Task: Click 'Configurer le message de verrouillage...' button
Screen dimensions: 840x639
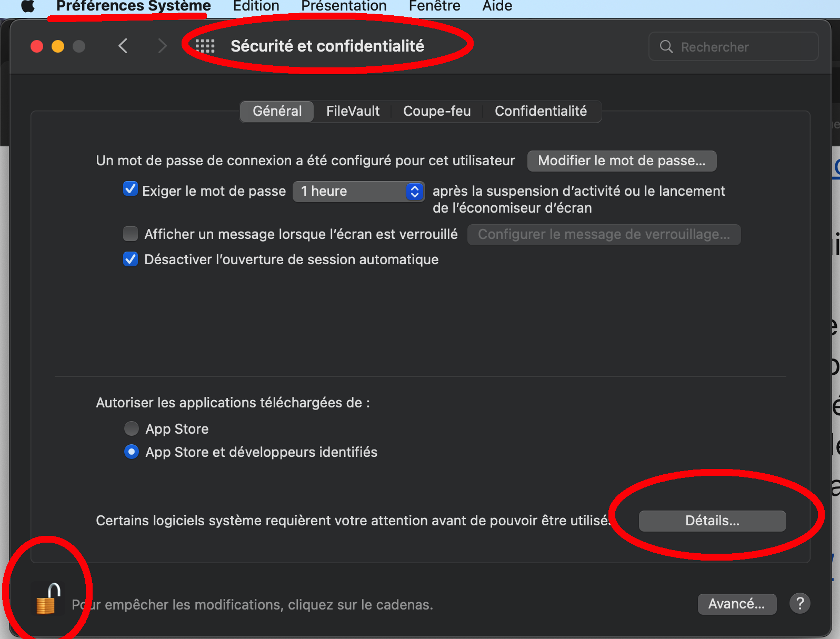Action: 604,234
